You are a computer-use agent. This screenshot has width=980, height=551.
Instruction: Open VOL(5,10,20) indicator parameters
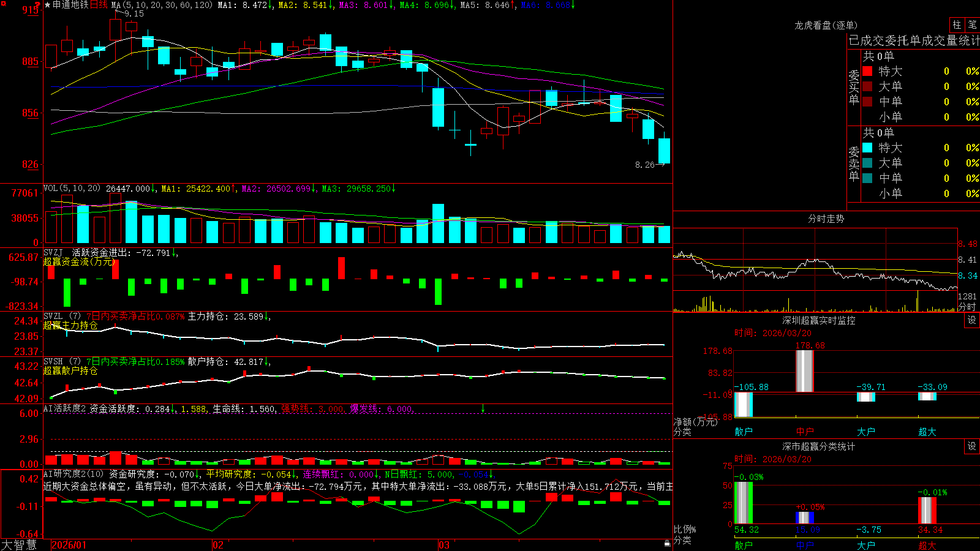[72, 188]
